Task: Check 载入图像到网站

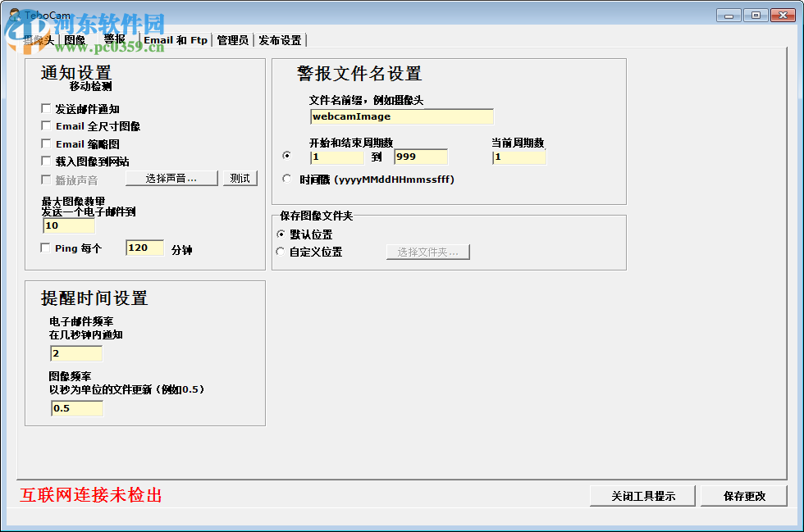Action: point(47,161)
